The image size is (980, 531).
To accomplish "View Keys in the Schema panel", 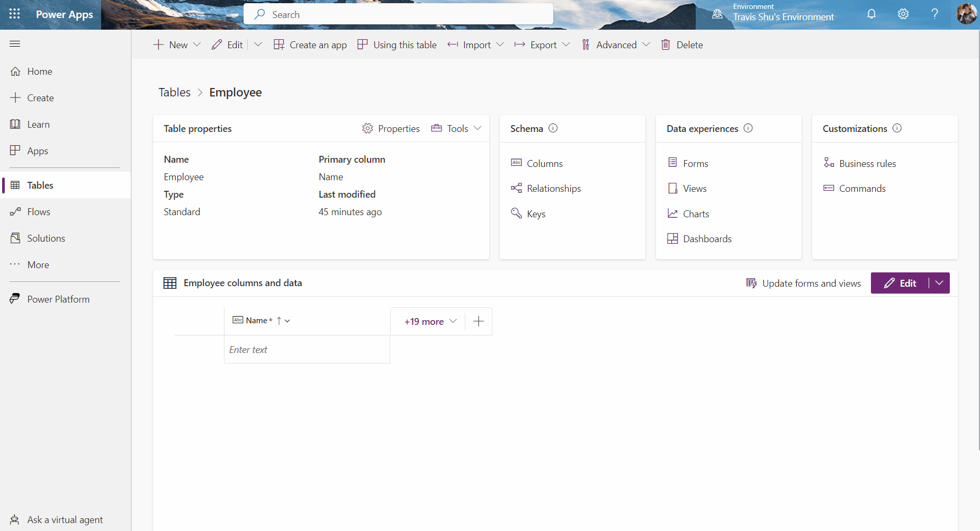I will [536, 214].
